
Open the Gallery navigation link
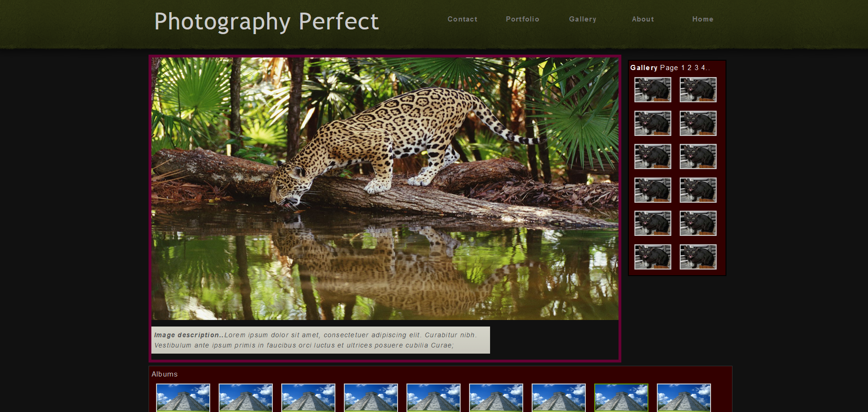[x=583, y=19]
